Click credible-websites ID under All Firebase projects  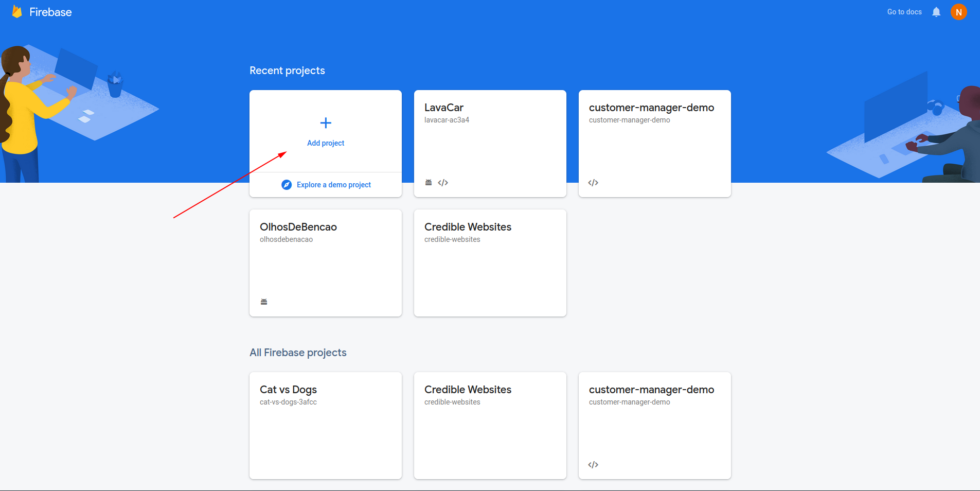click(452, 402)
